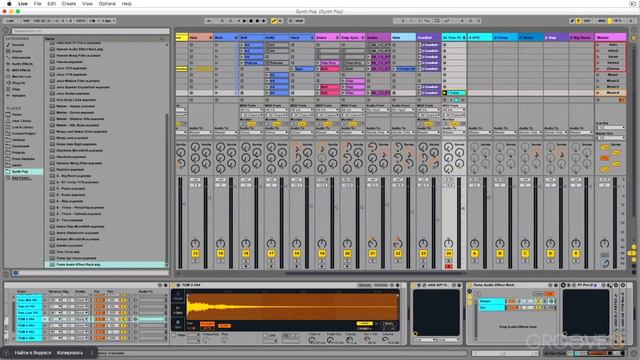Launch the Chorus scene
The image size is (640, 360).
point(598,69)
